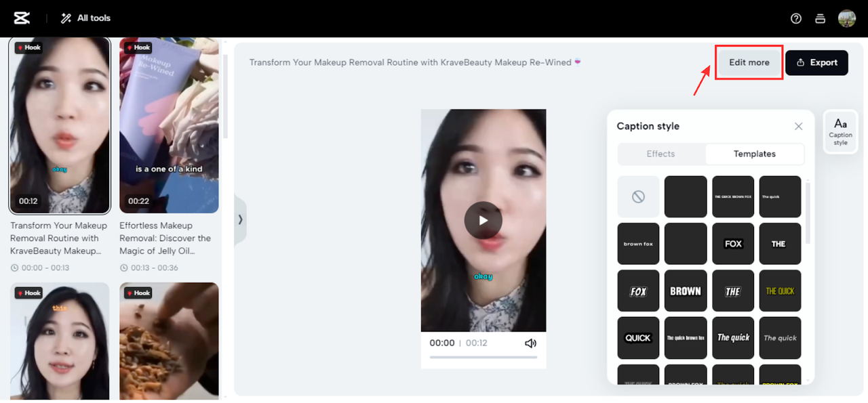
Task: Collapse the left clips panel with chevron
Action: tap(240, 219)
